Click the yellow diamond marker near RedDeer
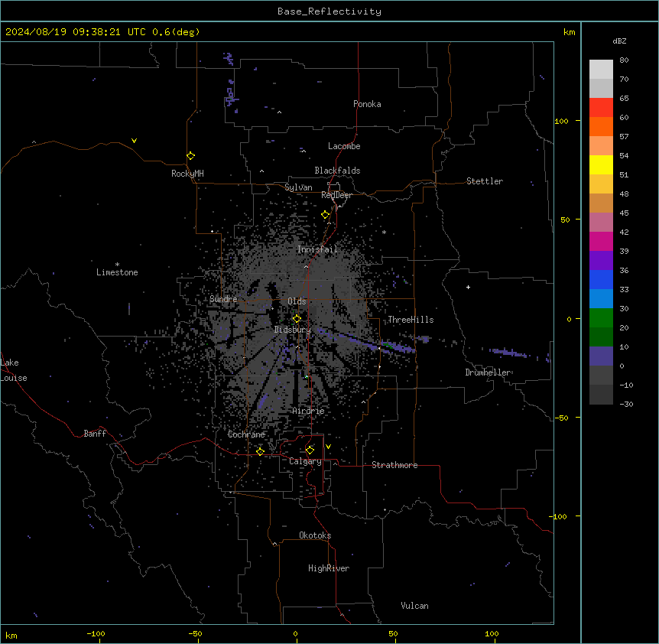Viewport: 659px width, 644px height. (x=326, y=215)
